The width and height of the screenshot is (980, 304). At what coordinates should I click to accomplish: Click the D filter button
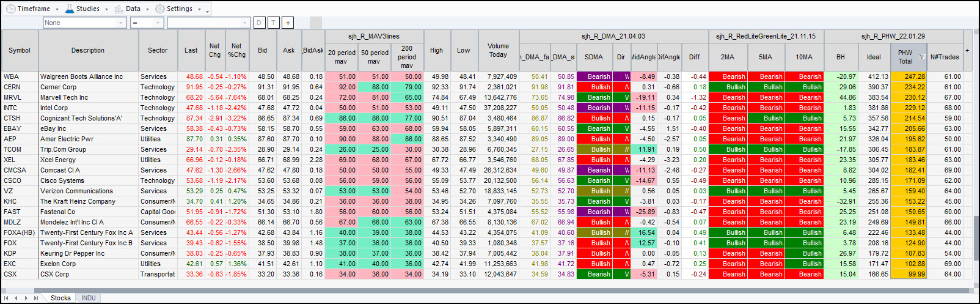point(259,23)
